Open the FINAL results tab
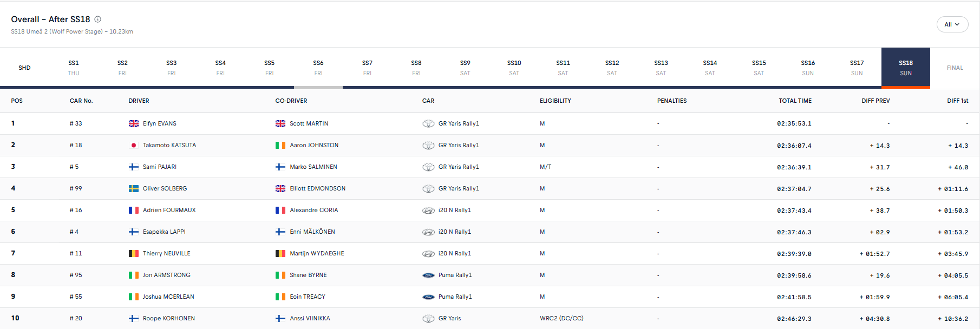Image resolution: width=980 pixels, height=329 pixels. point(955,68)
